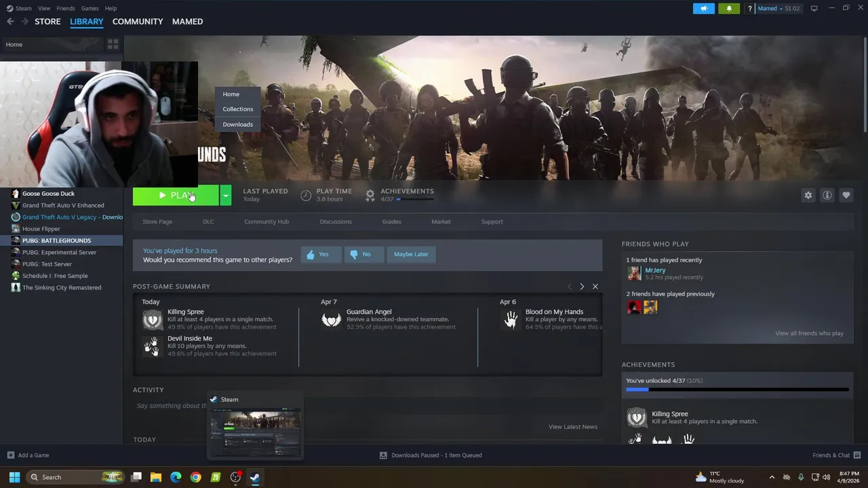This screenshot has height=488, width=868.
Task: Open the DLC link
Action: 208,222
